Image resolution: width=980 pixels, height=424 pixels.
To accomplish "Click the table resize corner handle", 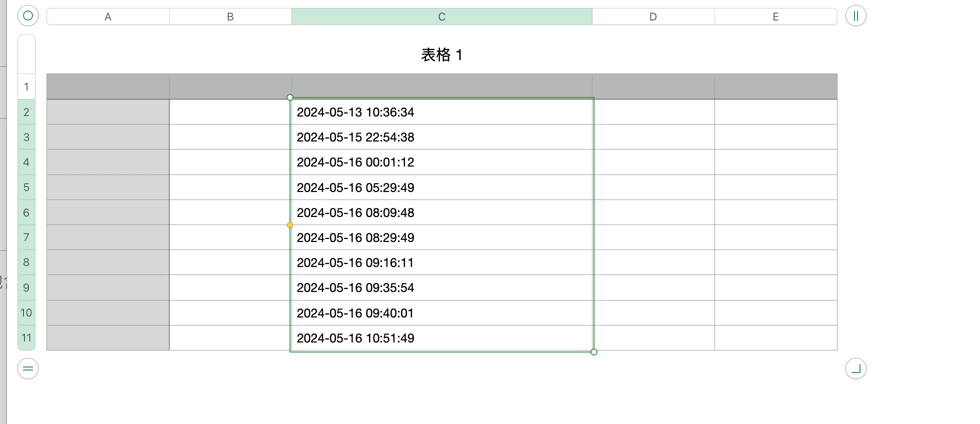I will point(855,369).
